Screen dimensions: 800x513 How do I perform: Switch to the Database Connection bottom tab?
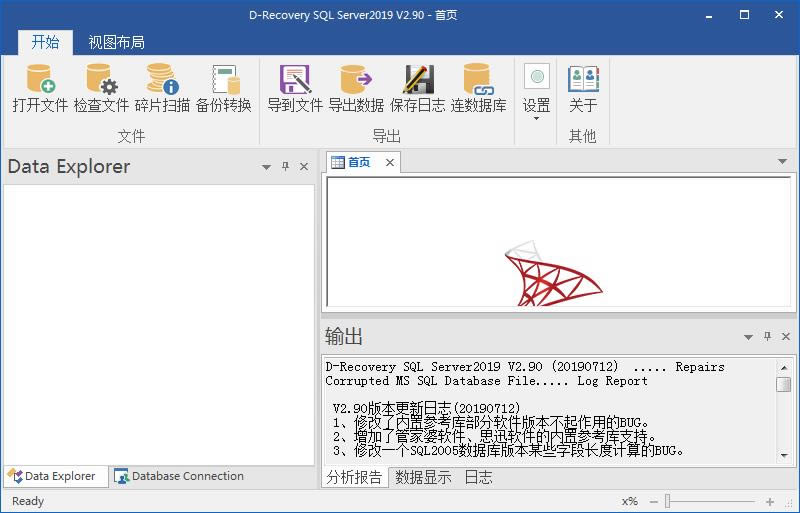pos(179,476)
